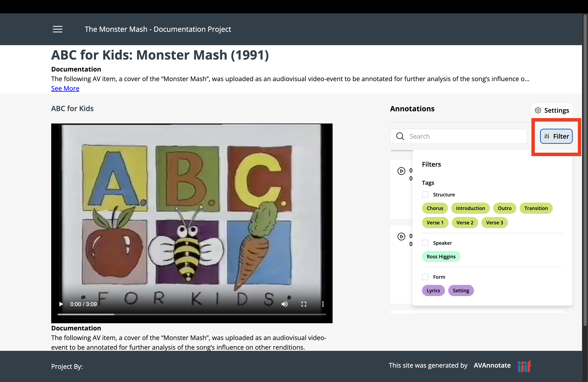Screen dimensions: 588x382
Task: Collapse the Filter dropdown panel
Action: tap(556, 136)
